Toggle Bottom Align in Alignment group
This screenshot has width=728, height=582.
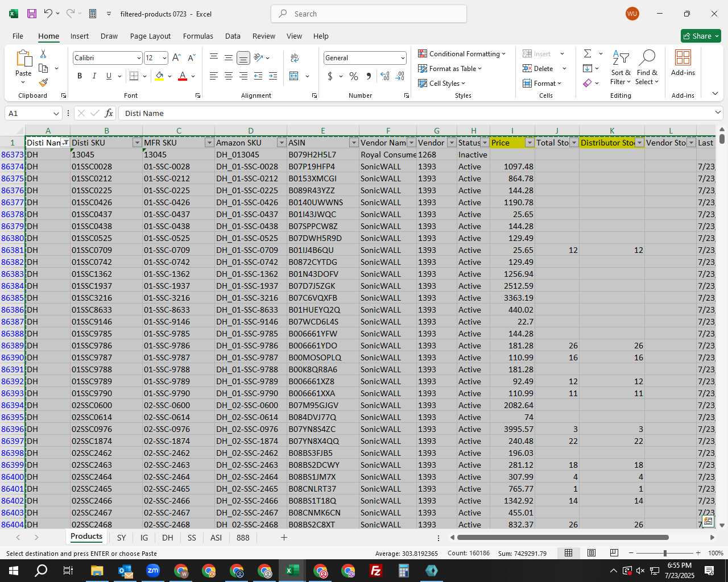coord(243,58)
